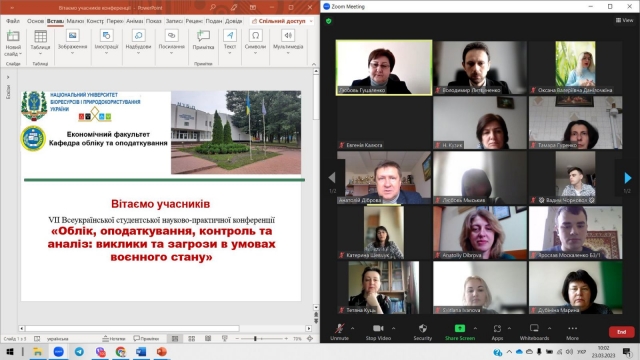Click the Мультимедіа speaker icon
The height and width of the screenshot is (360, 640).
(288, 36)
